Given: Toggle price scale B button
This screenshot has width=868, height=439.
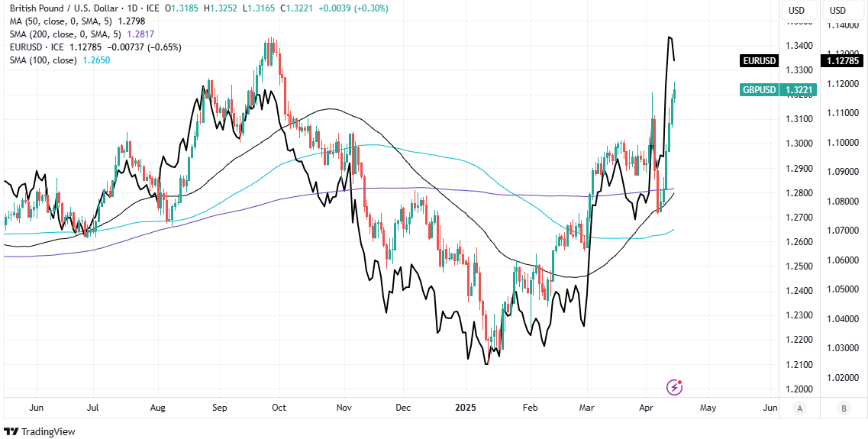Looking at the screenshot, I should (843, 408).
